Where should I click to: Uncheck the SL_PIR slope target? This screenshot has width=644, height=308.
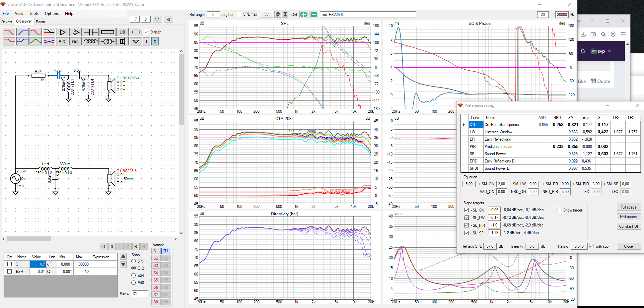coord(466,225)
